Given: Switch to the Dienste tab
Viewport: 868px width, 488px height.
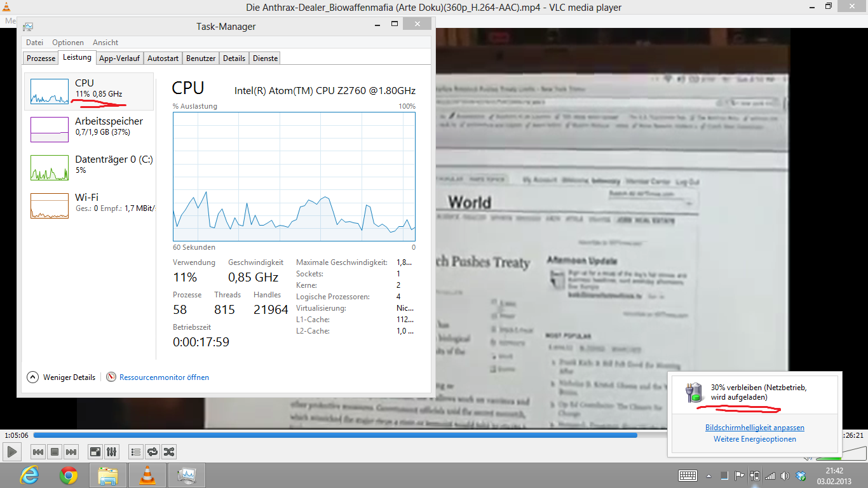Looking at the screenshot, I should tap(265, 58).
